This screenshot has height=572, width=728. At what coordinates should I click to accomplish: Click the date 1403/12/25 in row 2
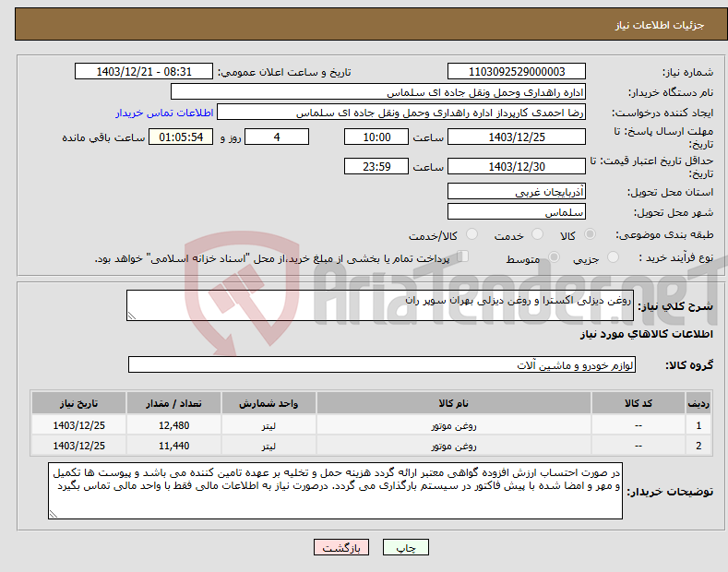[x=79, y=446]
